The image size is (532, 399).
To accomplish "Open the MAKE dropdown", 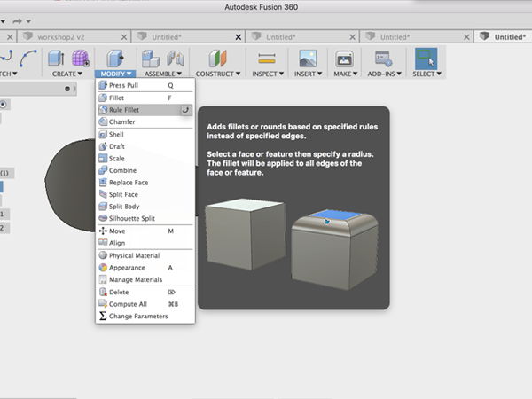I will [x=346, y=74].
